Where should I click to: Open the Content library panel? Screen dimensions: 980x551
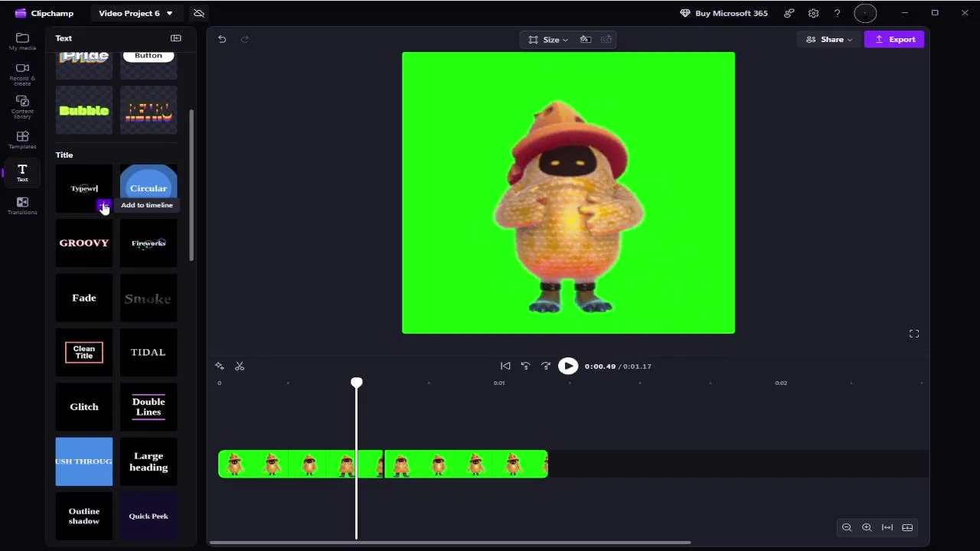click(x=22, y=107)
